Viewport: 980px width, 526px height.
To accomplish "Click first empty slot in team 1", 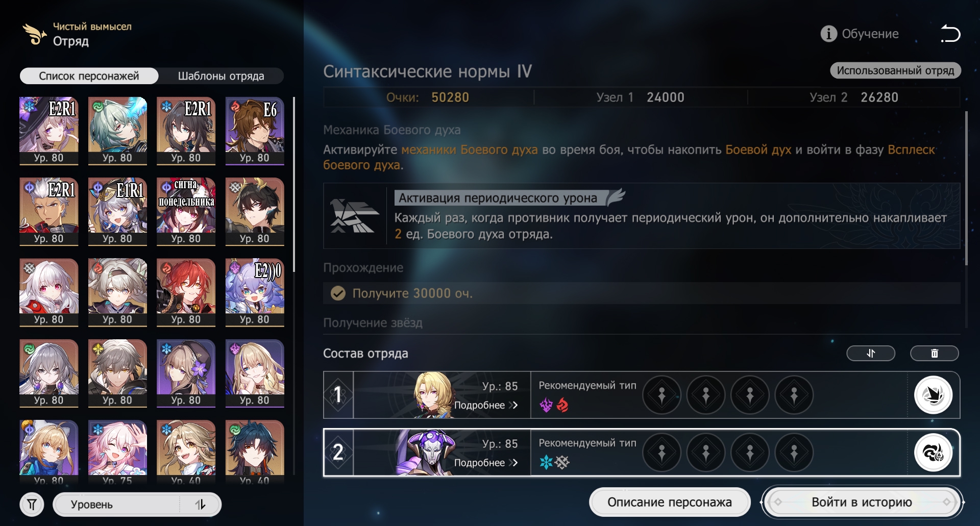I will (x=661, y=395).
